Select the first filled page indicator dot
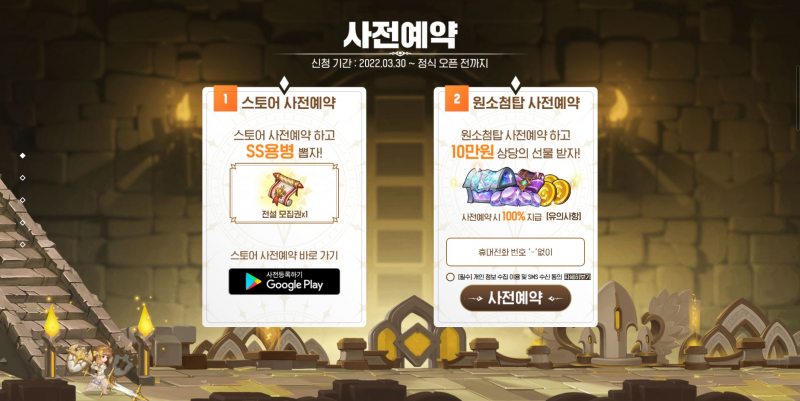800x401 pixels. (22, 156)
